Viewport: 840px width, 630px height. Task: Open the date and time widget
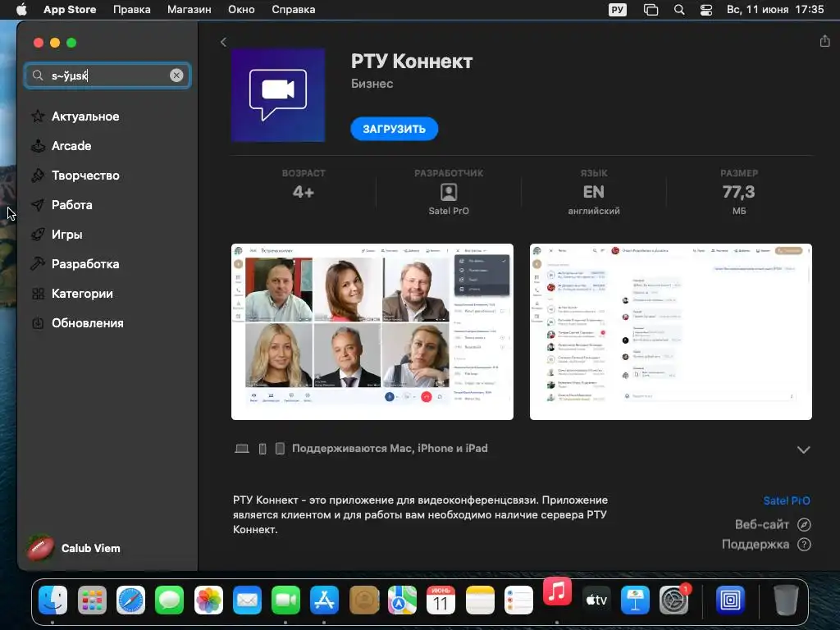coord(774,10)
